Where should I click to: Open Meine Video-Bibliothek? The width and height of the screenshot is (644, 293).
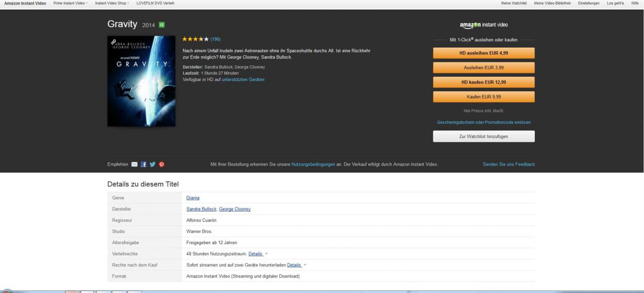coord(552,4)
